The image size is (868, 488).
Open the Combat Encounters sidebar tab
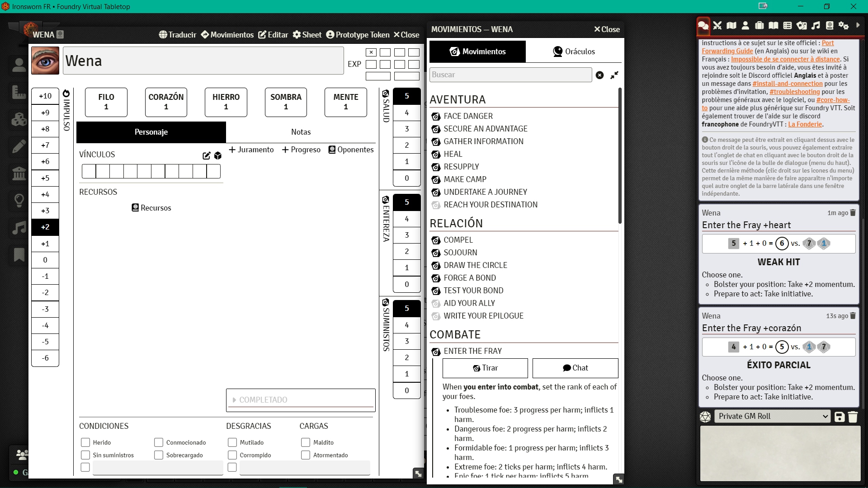coord(717,26)
